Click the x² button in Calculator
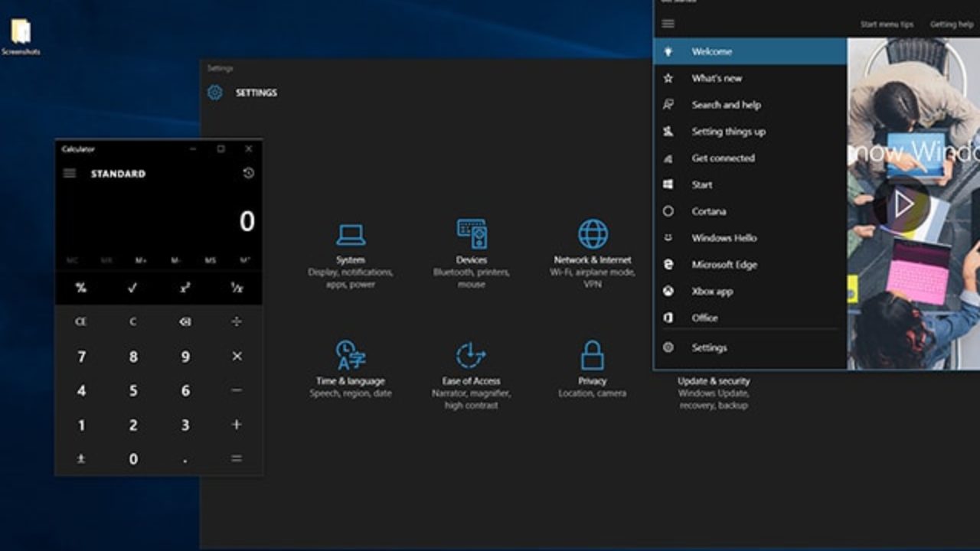The width and height of the screenshot is (980, 551). (185, 289)
